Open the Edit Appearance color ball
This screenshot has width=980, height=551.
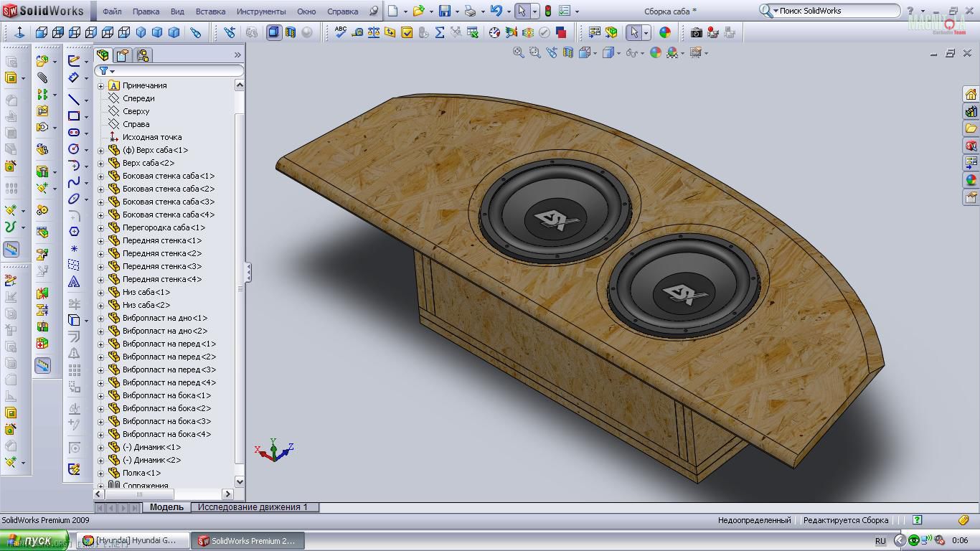point(655,53)
